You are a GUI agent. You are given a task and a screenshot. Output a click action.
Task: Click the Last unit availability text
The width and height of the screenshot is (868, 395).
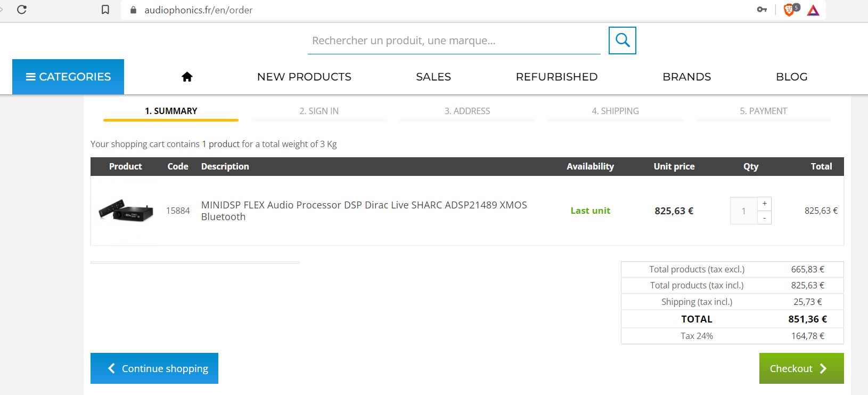point(590,211)
